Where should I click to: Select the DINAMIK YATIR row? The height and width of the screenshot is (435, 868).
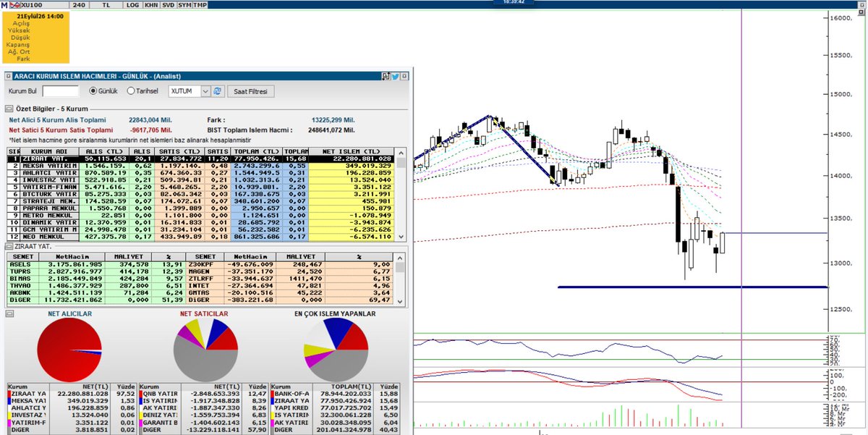coord(200,223)
